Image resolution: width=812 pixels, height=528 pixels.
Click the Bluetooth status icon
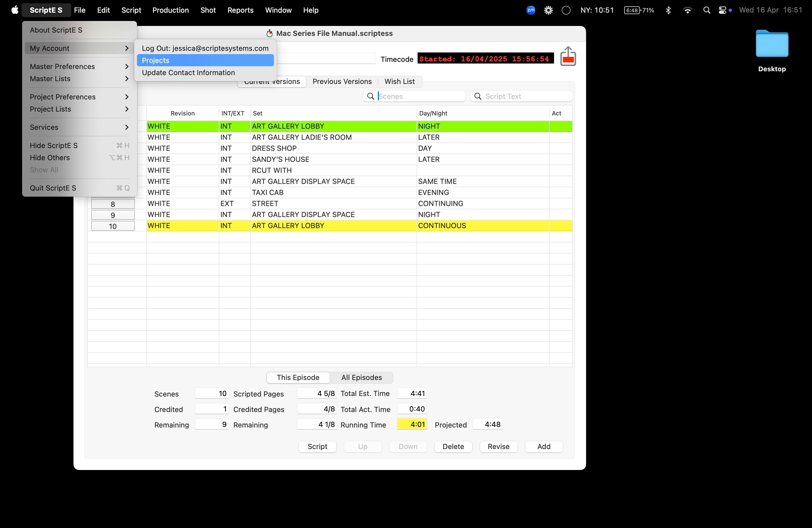pos(668,10)
